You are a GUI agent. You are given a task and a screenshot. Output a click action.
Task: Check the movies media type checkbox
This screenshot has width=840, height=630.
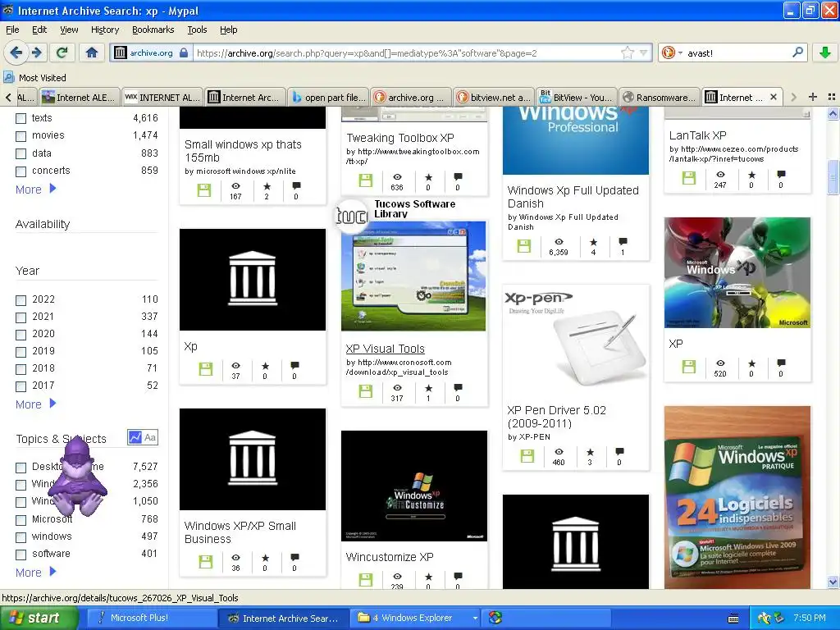(21, 136)
